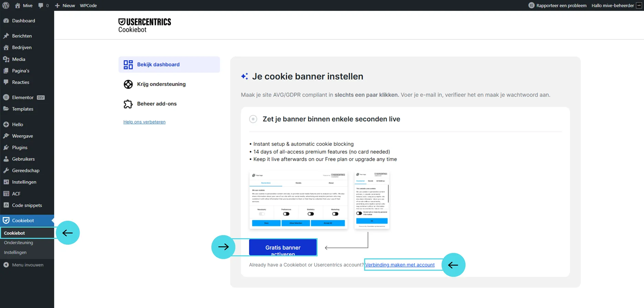Click the Cookiebot shield icon in sidebar

click(x=6, y=220)
